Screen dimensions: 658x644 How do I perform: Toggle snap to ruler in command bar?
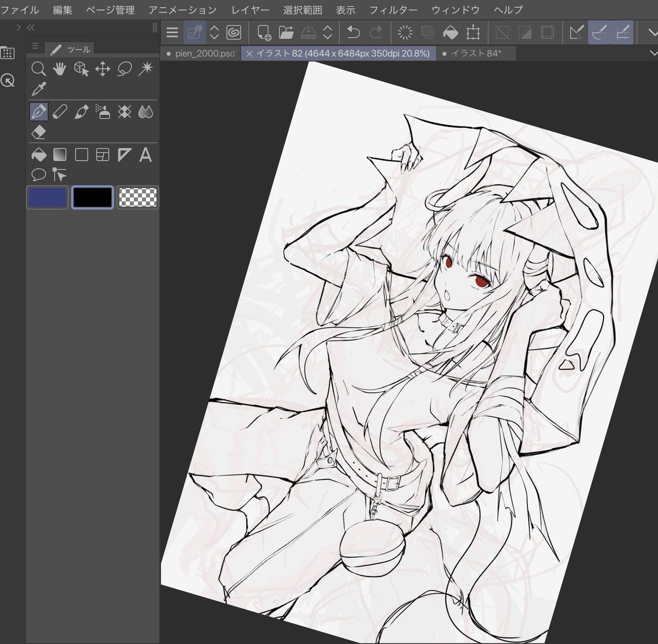[576, 33]
